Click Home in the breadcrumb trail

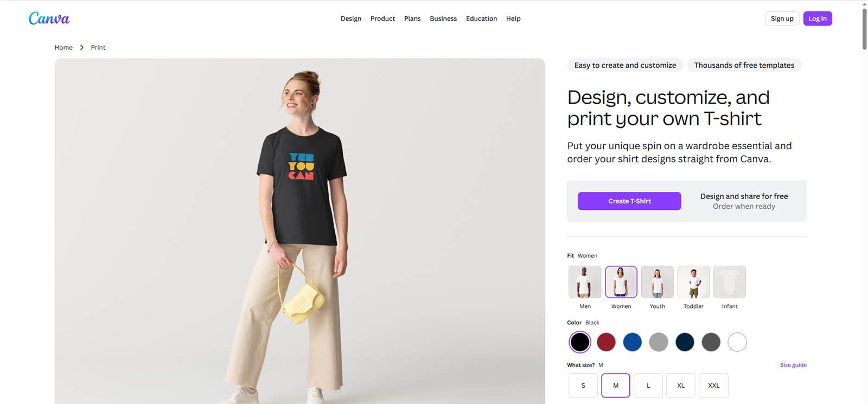tap(63, 47)
